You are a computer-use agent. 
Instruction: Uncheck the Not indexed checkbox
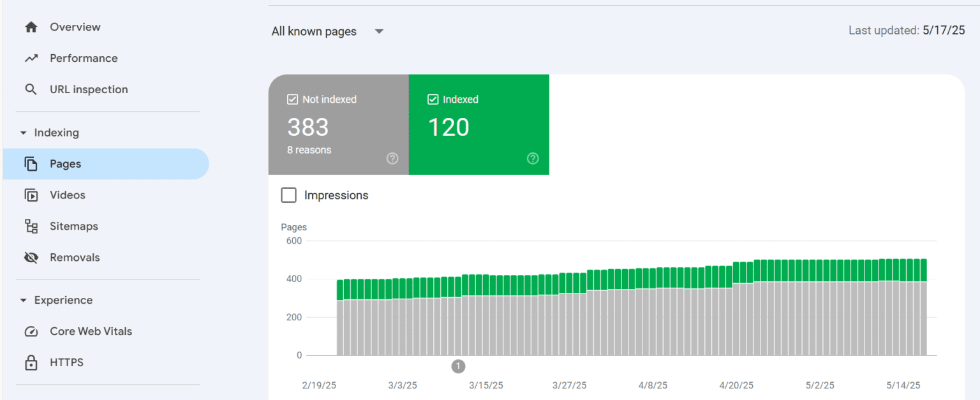click(293, 100)
